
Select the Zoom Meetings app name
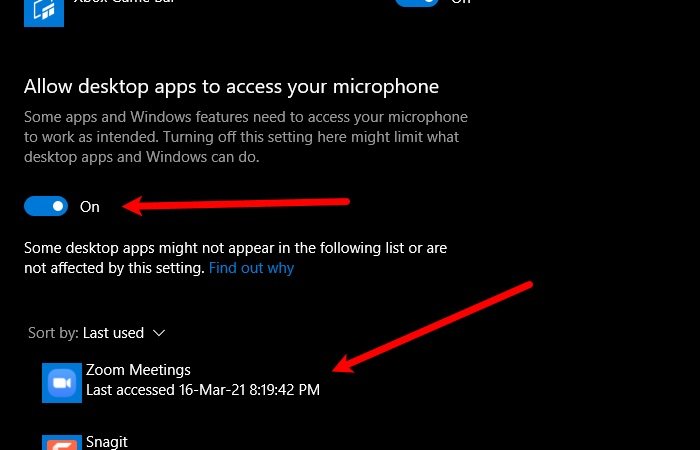[x=138, y=370]
